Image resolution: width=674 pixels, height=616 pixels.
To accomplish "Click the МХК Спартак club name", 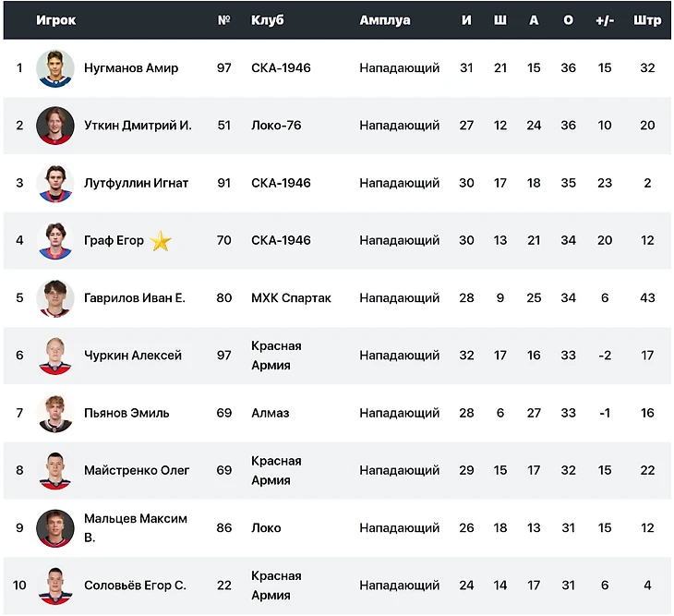I will click(x=291, y=298).
